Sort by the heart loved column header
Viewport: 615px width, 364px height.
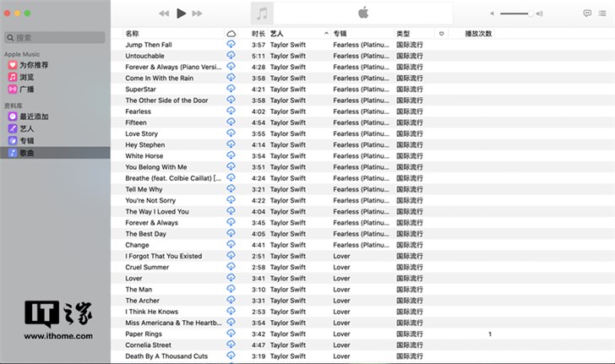click(441, 34)
